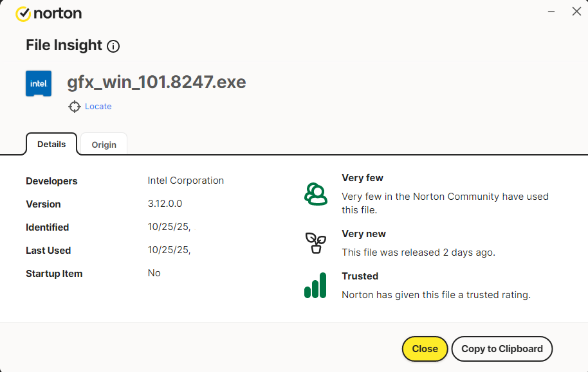This screenshot has height=372, width=588.
Task: Switch to the Origin tab
Action: pyautogui.click(x=104, y=145)
